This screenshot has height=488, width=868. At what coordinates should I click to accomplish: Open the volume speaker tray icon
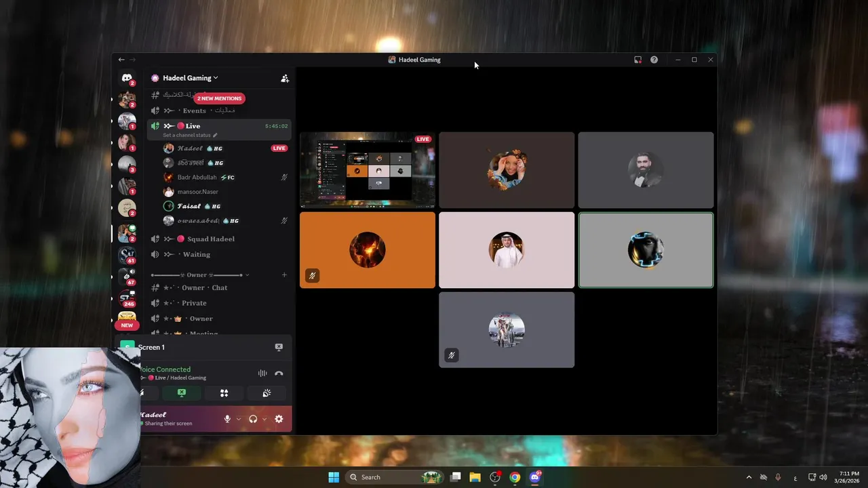pos(823,477)
